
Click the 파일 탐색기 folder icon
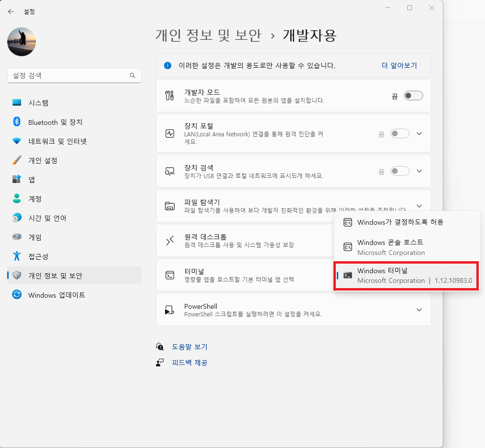click(x=170, y=206)
